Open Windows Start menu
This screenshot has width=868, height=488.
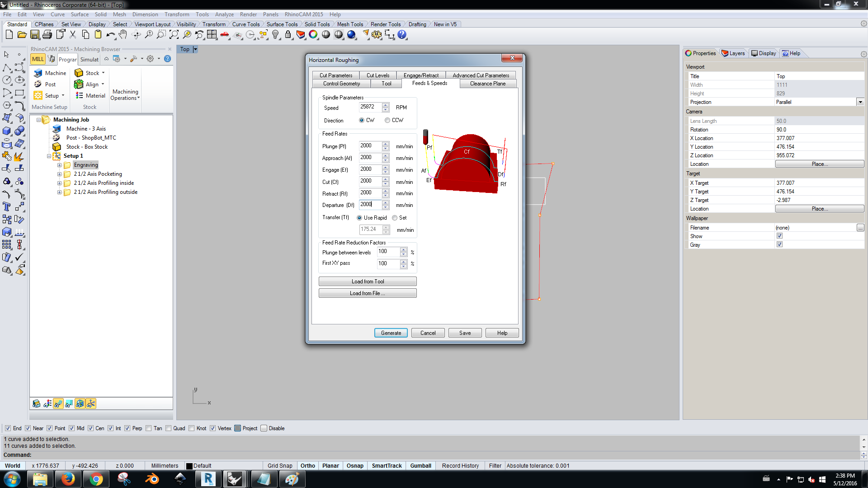click(x=12, y=479)
